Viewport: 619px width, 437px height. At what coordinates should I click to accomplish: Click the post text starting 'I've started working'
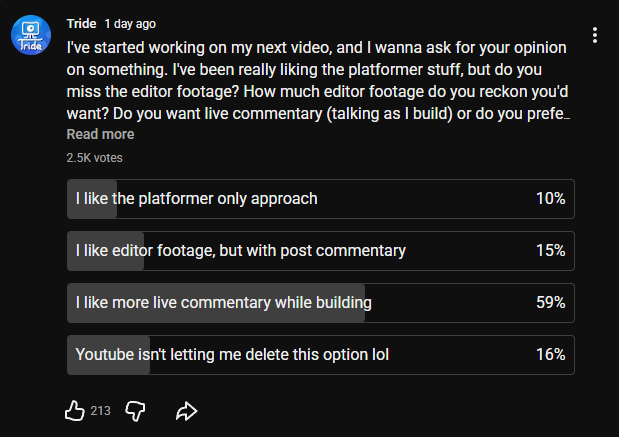[318, 81]
